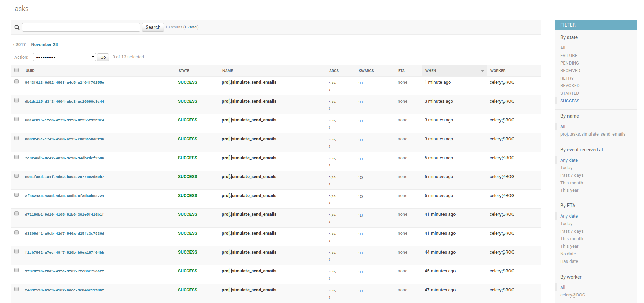
Task: Filter By ETA with Has date
Action: coord(569,261)
